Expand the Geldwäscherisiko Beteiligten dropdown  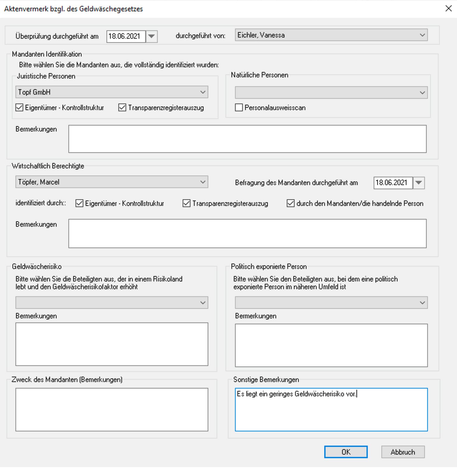coord(203,303)
